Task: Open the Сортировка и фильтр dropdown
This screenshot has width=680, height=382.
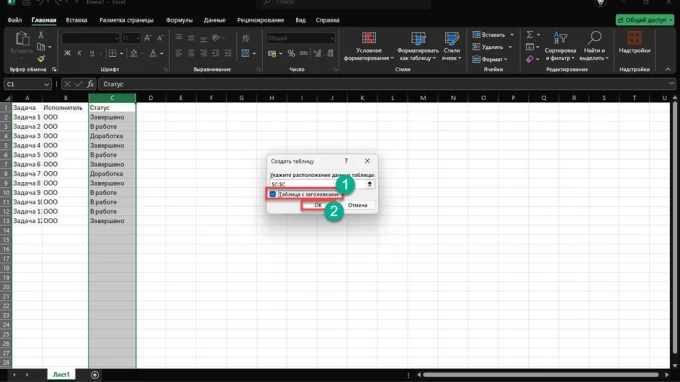Action: tap(560, 46)
